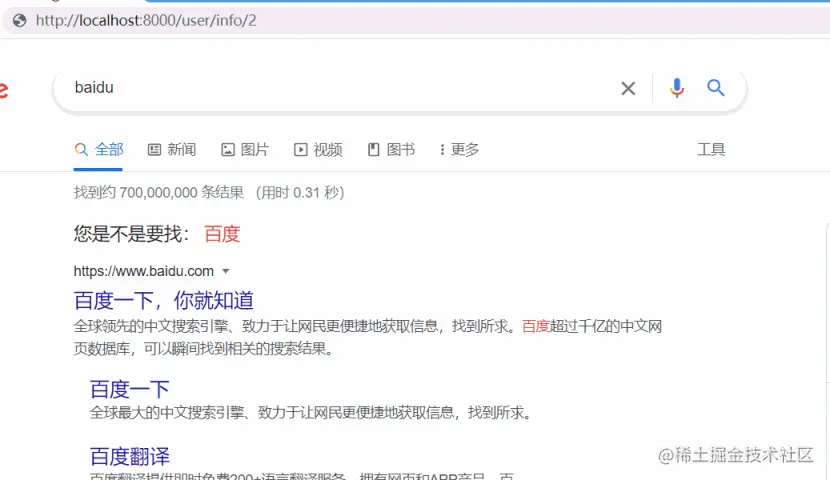Screen dimensions: 830x480
Task: Click the blue magnifier search button
Action: point(716,87)
